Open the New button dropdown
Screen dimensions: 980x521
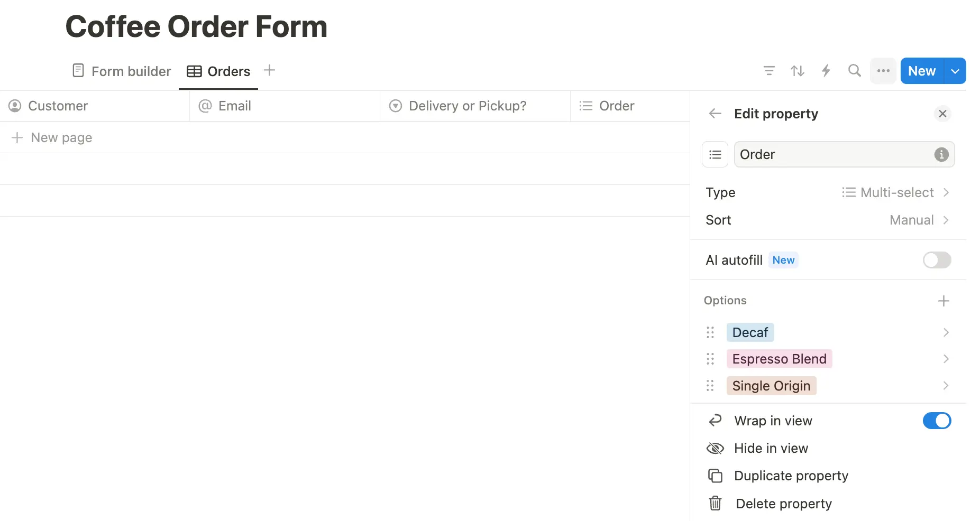[955, 70]
